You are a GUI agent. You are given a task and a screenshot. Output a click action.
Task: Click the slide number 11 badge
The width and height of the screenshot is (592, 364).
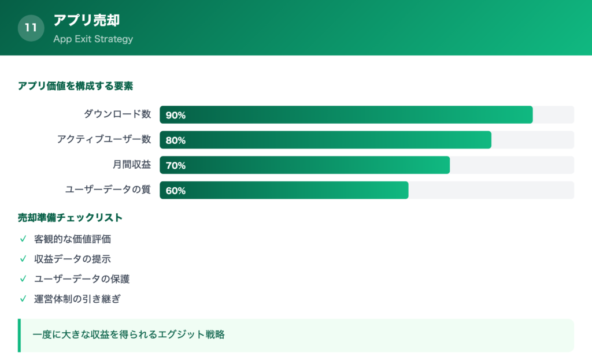pos(31,28)
